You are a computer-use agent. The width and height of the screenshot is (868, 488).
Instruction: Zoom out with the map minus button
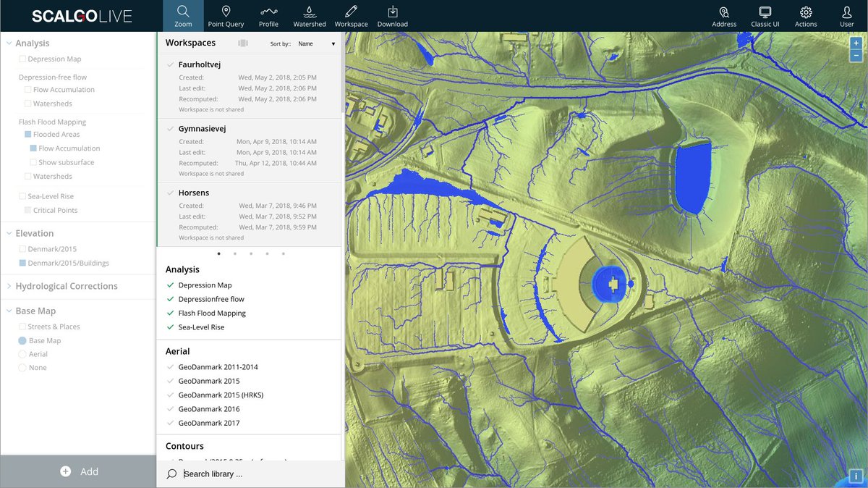(x=856, y=55)
